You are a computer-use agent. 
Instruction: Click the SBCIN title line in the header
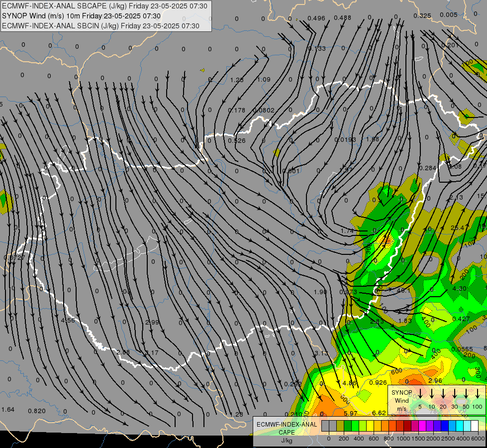100,26
